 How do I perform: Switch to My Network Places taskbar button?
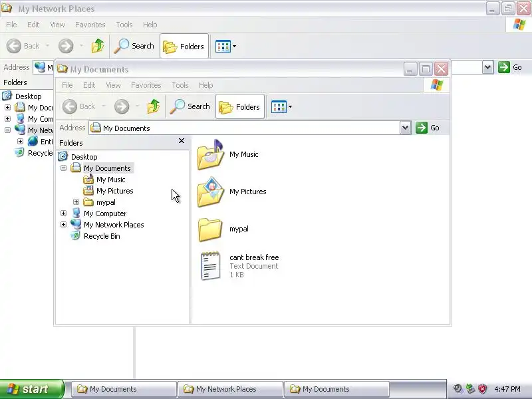click(x=230, y=389)
